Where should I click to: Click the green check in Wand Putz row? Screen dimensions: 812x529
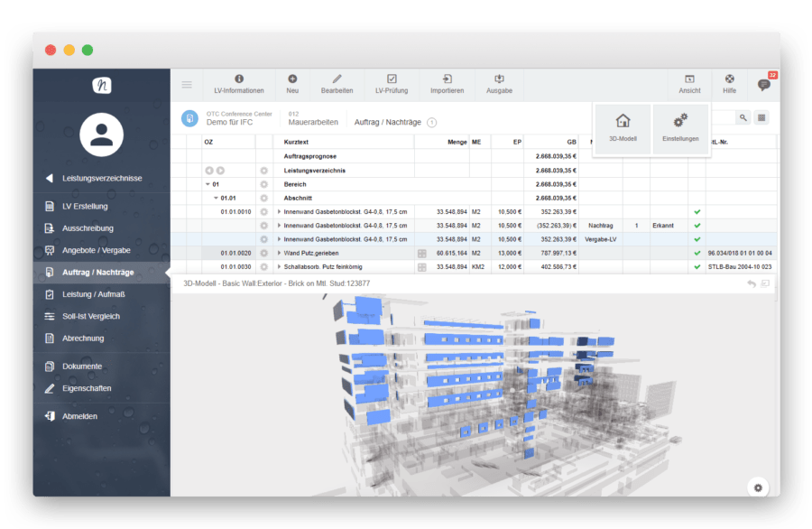697,254
